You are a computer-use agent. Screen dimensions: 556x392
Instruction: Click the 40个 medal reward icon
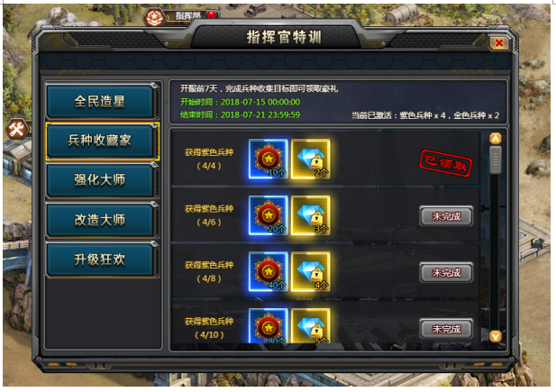268,271
